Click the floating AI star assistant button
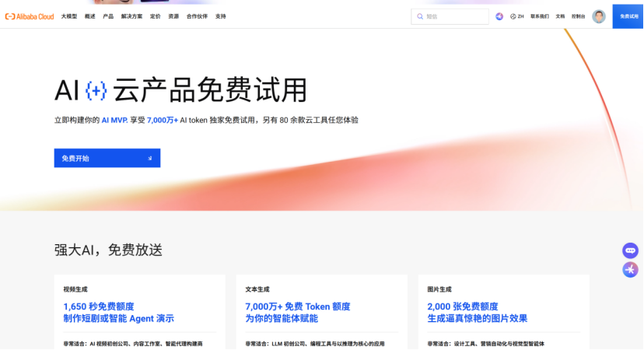644x350 pixels. tap(630, 270)
